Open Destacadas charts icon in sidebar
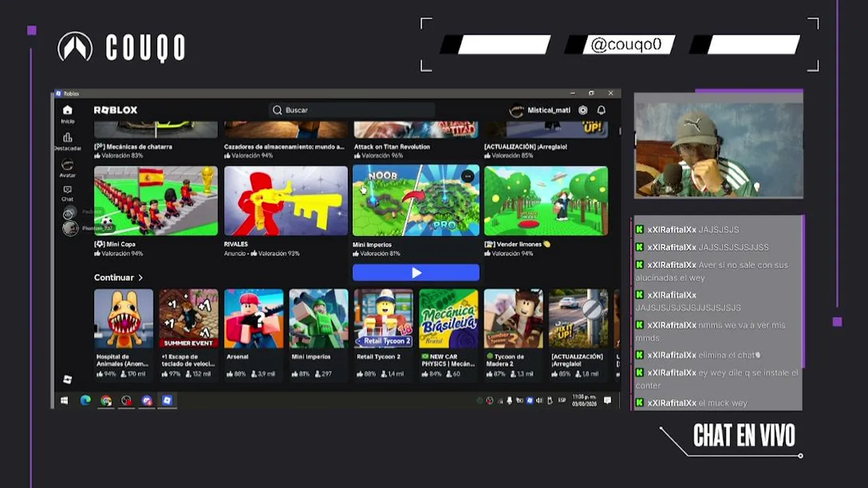868x488 pixels. [67, 138]
